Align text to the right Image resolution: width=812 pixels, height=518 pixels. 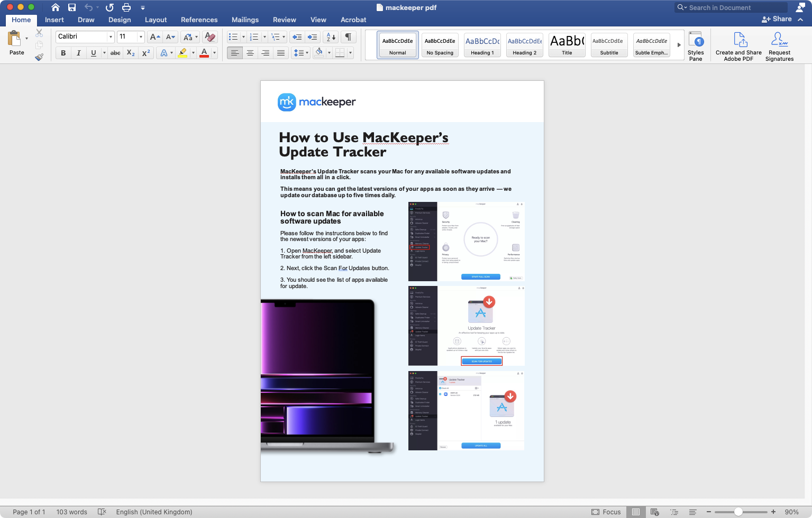266,53
